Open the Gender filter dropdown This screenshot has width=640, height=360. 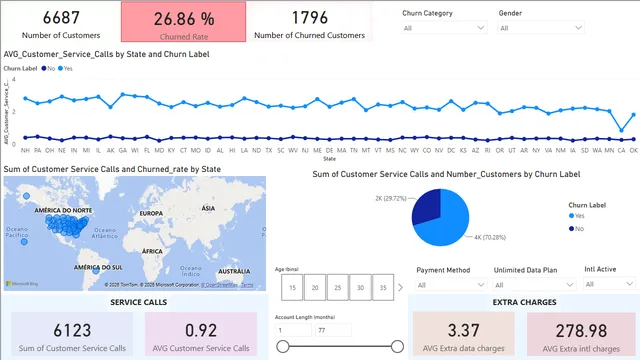point(541,28)
